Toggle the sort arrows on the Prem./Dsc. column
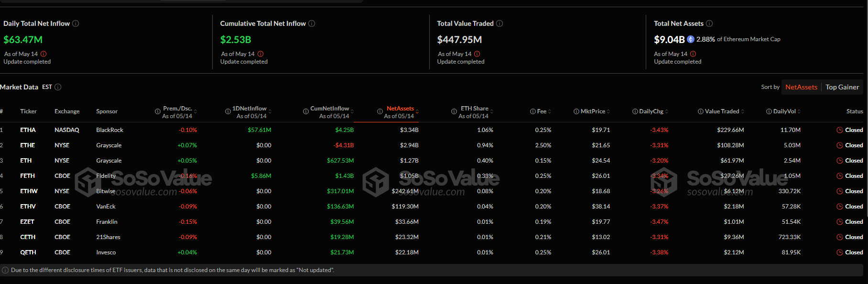This screenshot has width=868, height=284. click(195, 111)
